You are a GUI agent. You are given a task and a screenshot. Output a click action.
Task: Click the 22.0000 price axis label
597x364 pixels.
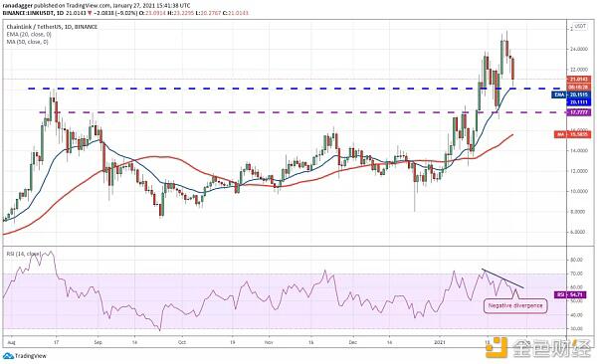[x=578, y=70]
